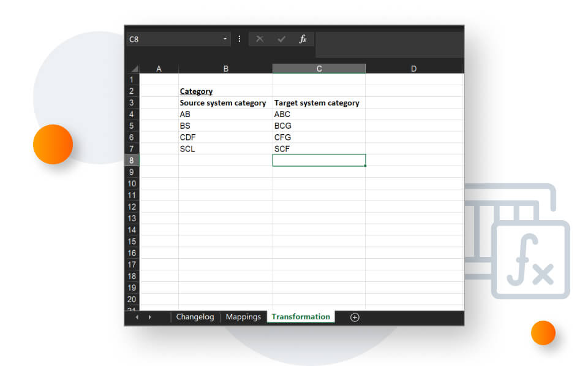Click the Insert Function fx icon
588x366 pixels.
tap(302, 39)
